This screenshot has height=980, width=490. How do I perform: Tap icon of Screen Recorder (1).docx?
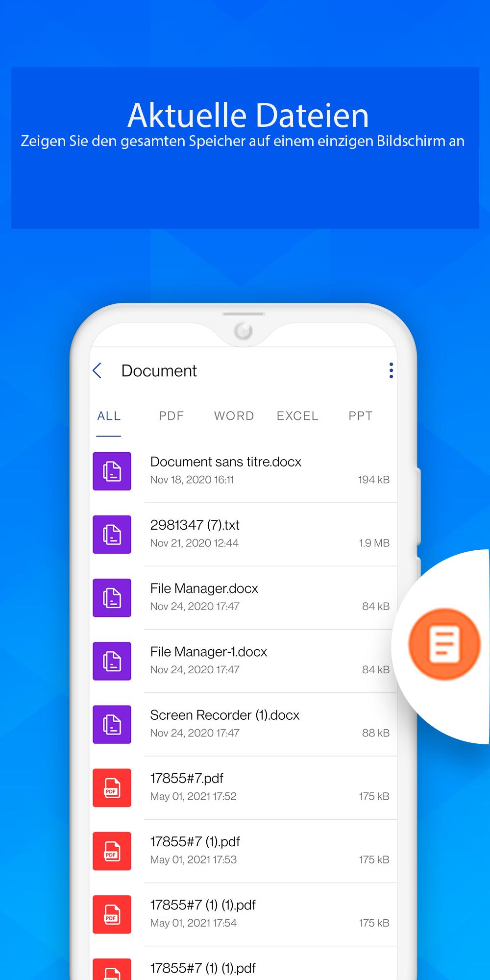click(x=112, y=724)
